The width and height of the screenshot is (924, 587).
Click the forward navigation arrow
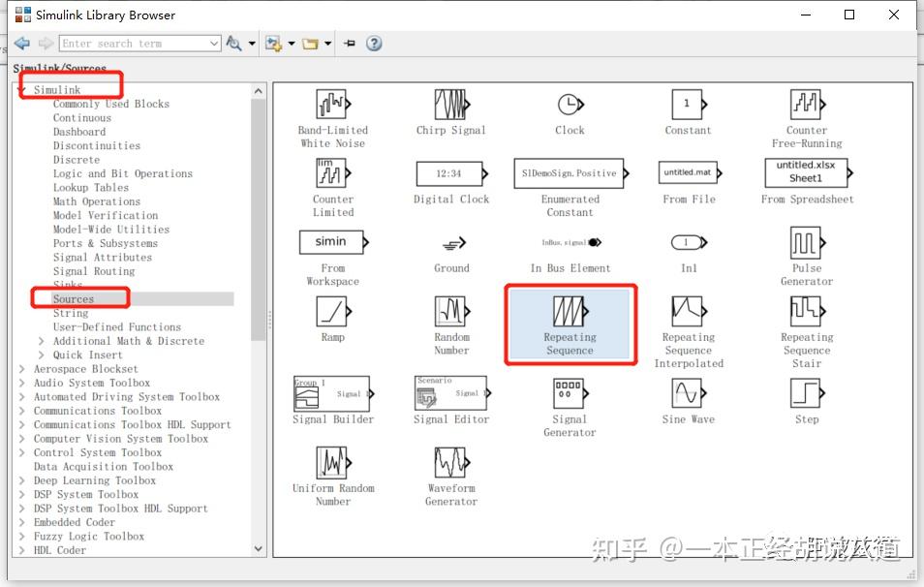click(46, 43)
